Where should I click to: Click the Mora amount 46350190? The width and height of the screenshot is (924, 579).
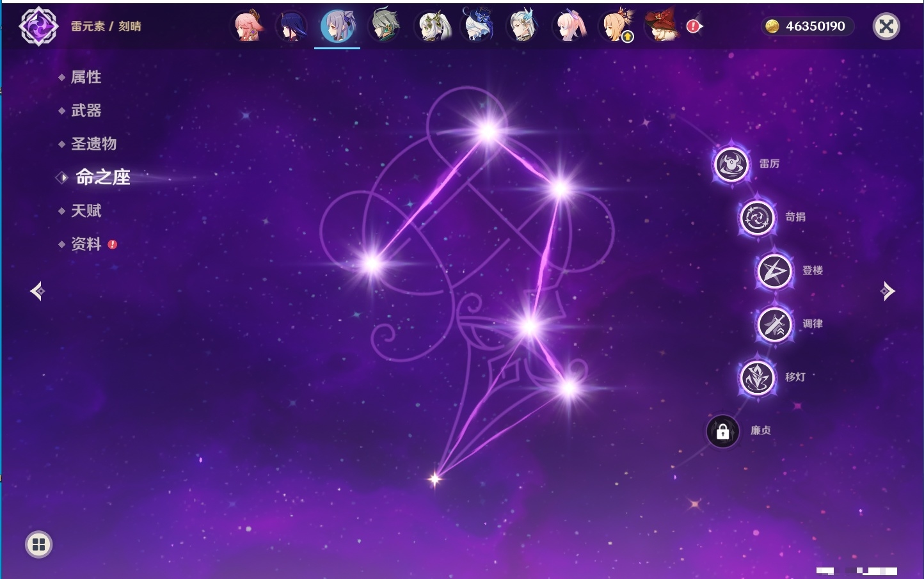[815, 26]
